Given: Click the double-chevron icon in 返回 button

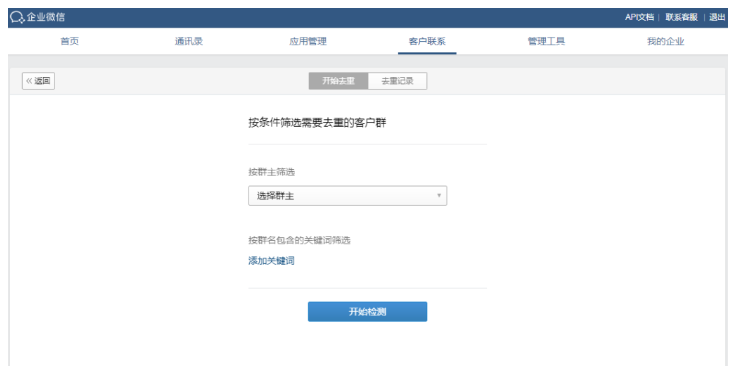Looking at the screenshot, I should [29, 81].
